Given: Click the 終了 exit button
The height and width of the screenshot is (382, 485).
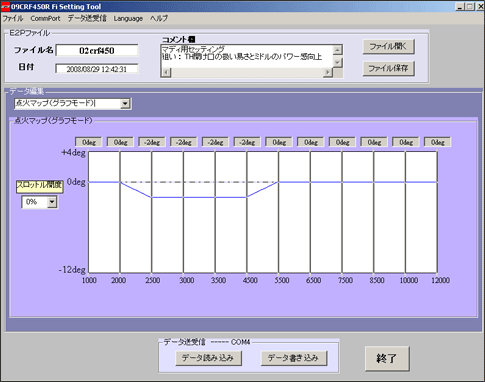Looking at the screenshot, I should [387, 359].
